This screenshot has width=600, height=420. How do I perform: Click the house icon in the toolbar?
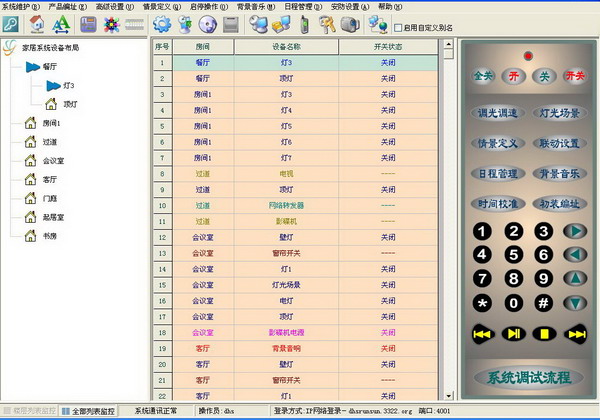tap(37, 24)
